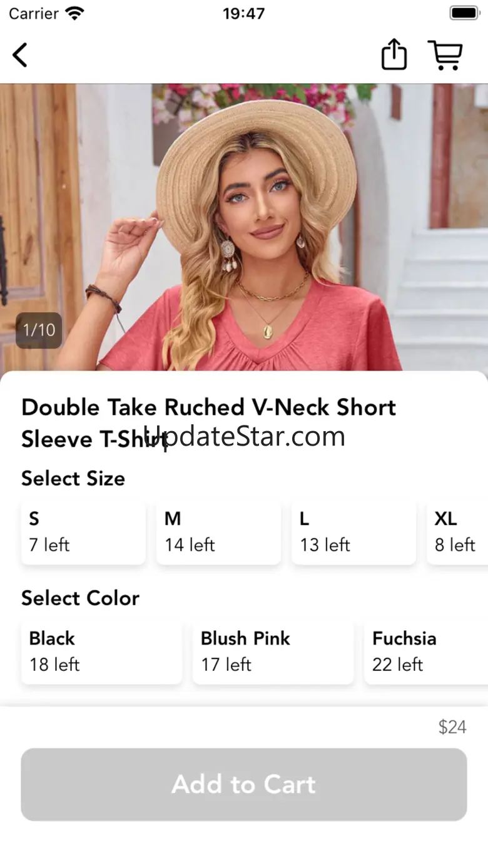Tap the Select Size heading

click(x=73, y=478)
